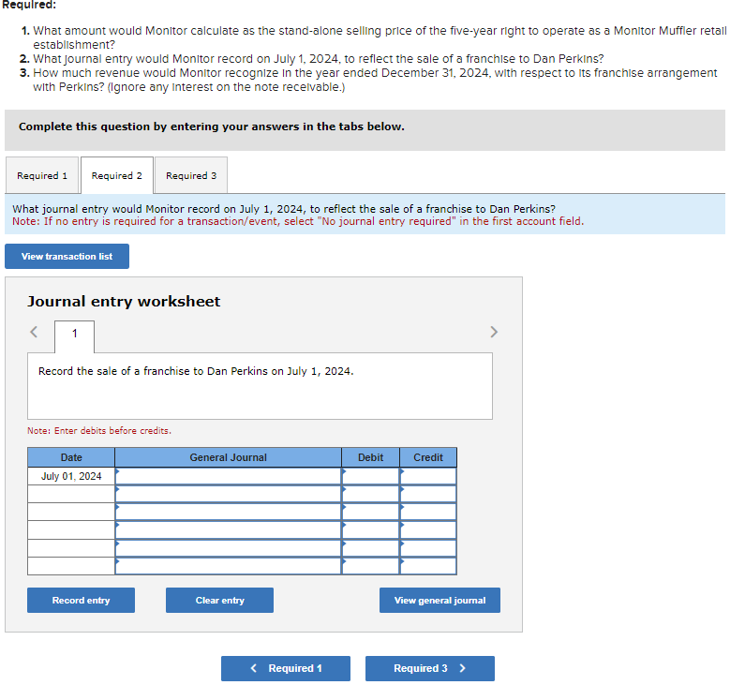This screenshot has width=745, height=700.
Task: Click 'Note: Enter debits before credits.' text
Action: pyautogui.click(x=98, y=430)
